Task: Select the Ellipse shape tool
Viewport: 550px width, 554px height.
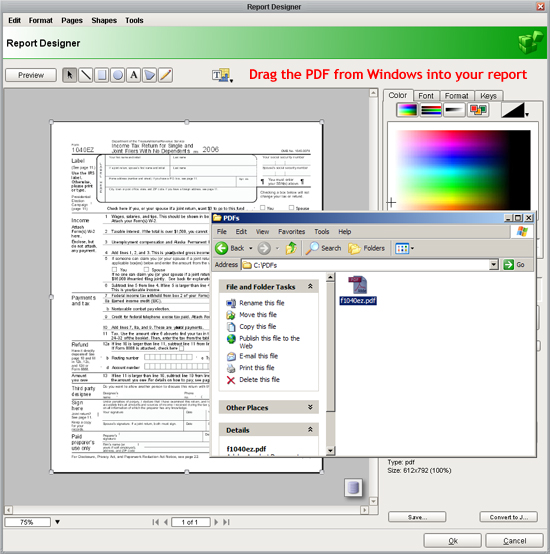Action: [118, 75]
